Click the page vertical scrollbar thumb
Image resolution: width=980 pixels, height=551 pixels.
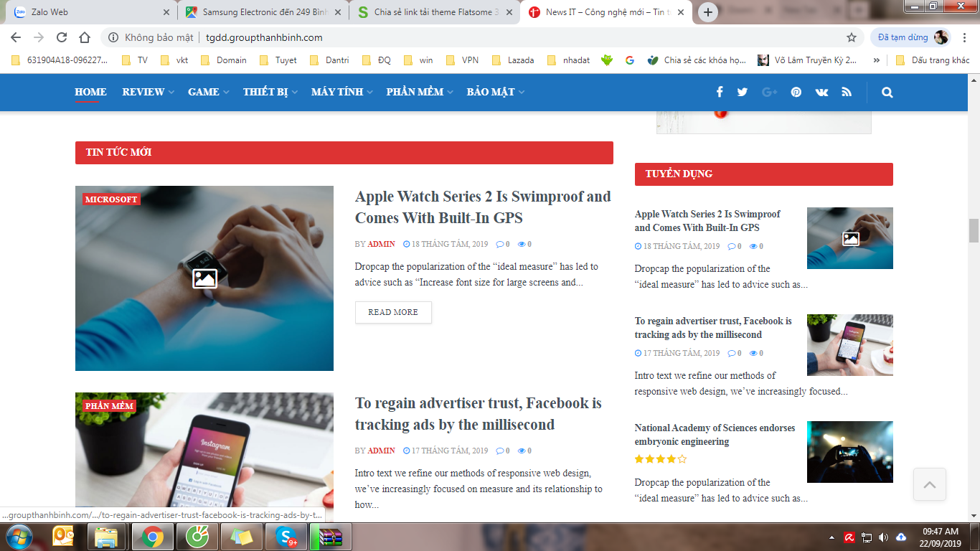click(974, 231)
